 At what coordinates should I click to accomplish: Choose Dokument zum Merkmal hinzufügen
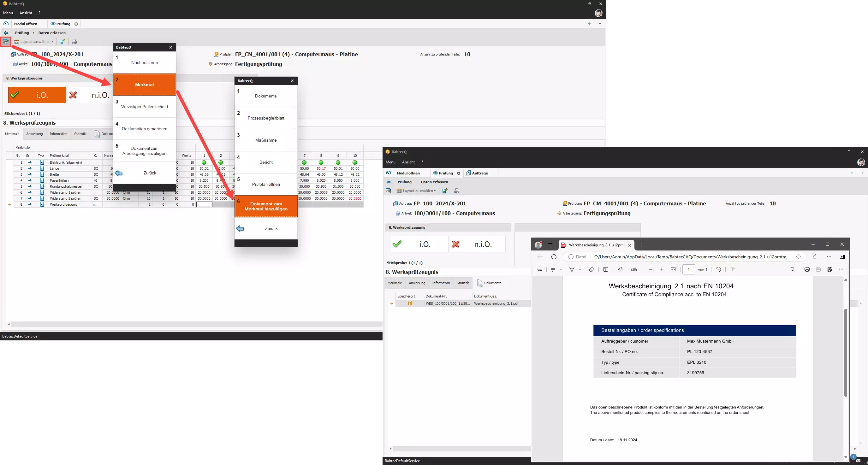(266, 206)
